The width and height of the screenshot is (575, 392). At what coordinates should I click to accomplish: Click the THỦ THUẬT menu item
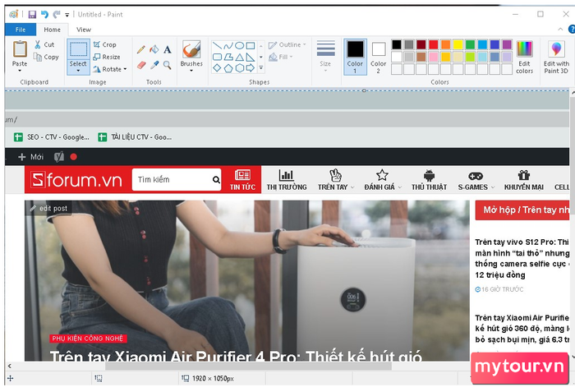tap(429, 179)
